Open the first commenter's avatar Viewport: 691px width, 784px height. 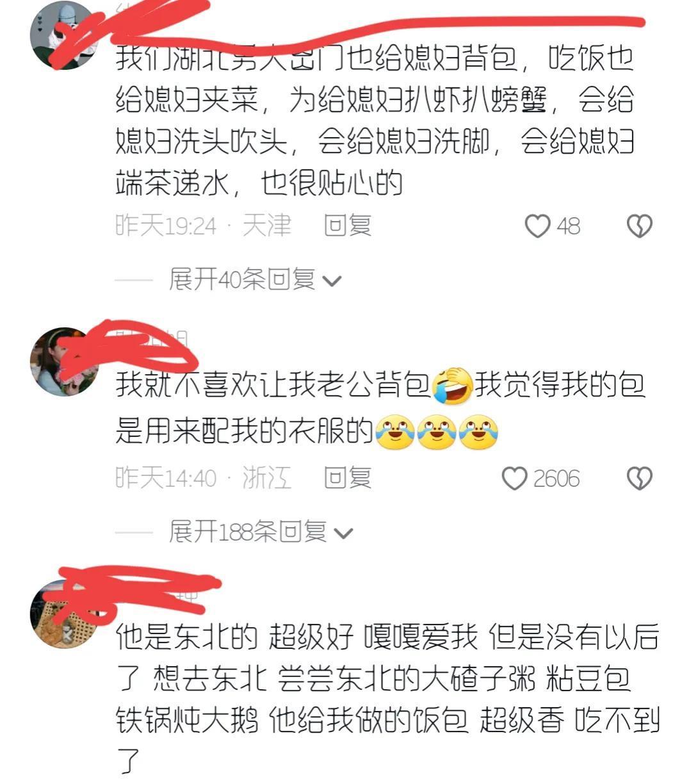coord(64,35)
